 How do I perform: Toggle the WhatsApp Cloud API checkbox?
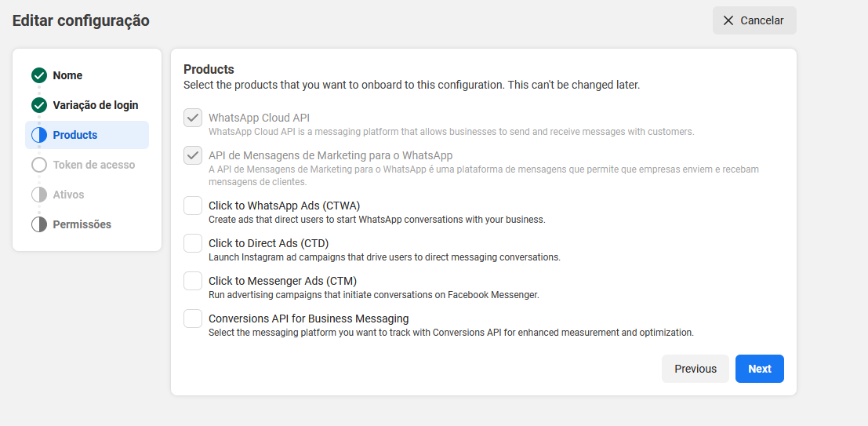click(x=193, y=118)
